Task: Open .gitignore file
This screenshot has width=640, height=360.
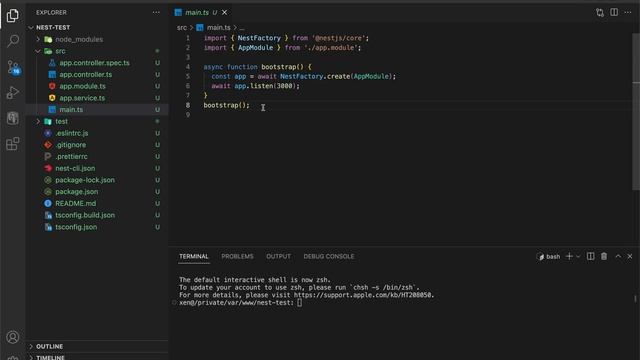Action: click(x=71, y=145)
